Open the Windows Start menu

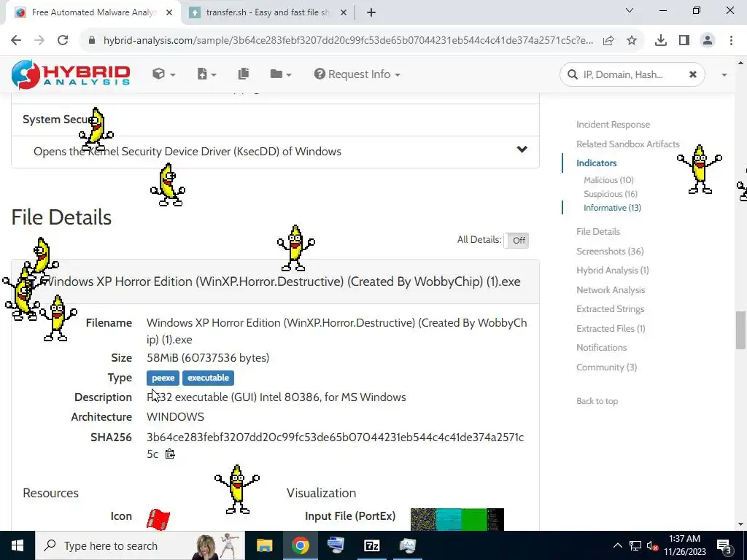[18, 545]
